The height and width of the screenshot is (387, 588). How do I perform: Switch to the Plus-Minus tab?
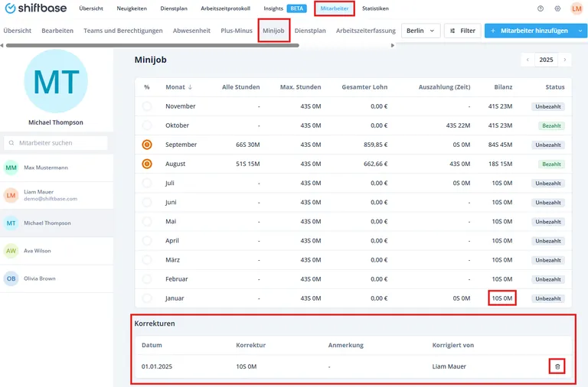[237, 31]
